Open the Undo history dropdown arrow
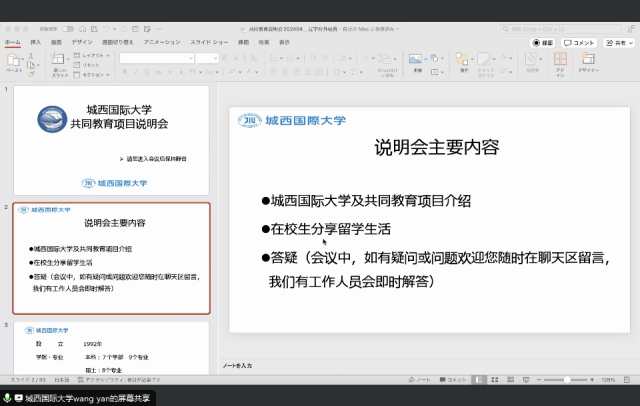 (114, 29)
